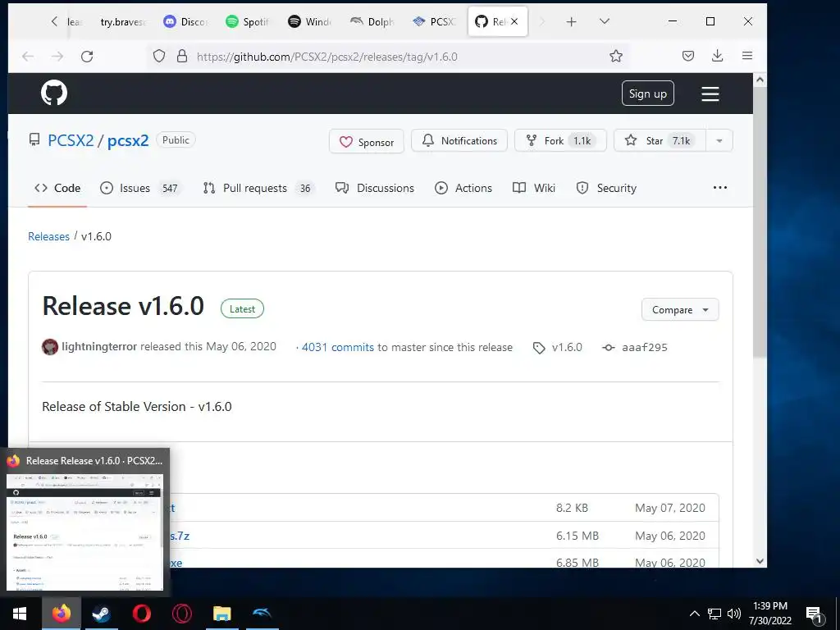Open Steam from the taskbar
Image resolution: width=840 pixels, height=630 pixels.
coord(101,614)
